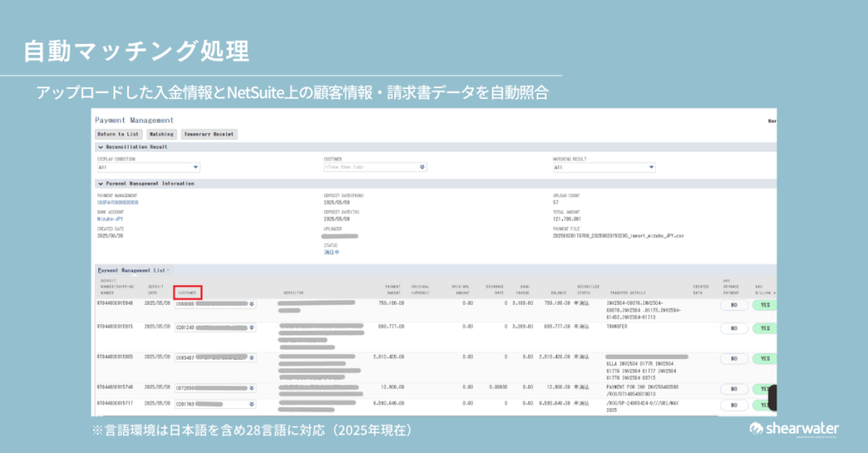
Task: Toggle advance payment NO in 12,900.00 row
Action: 734,389
